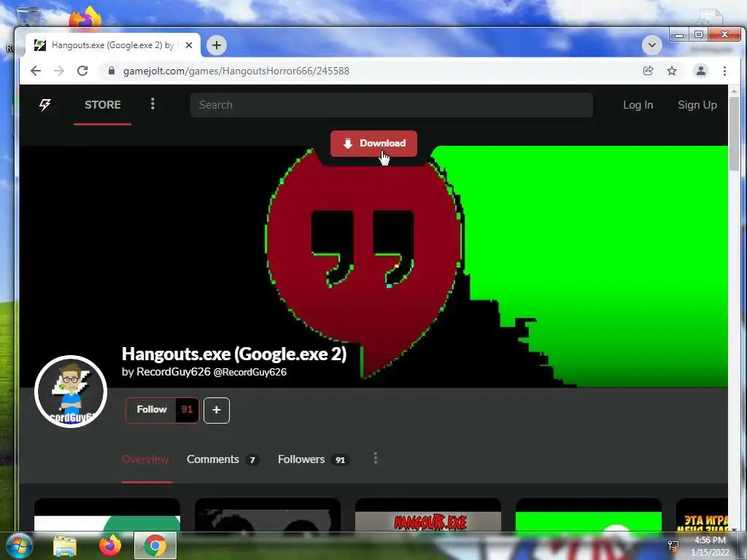Open Windows Explorer from taskbar
Screen dimensions: 747x560
[x=65, y=546]
